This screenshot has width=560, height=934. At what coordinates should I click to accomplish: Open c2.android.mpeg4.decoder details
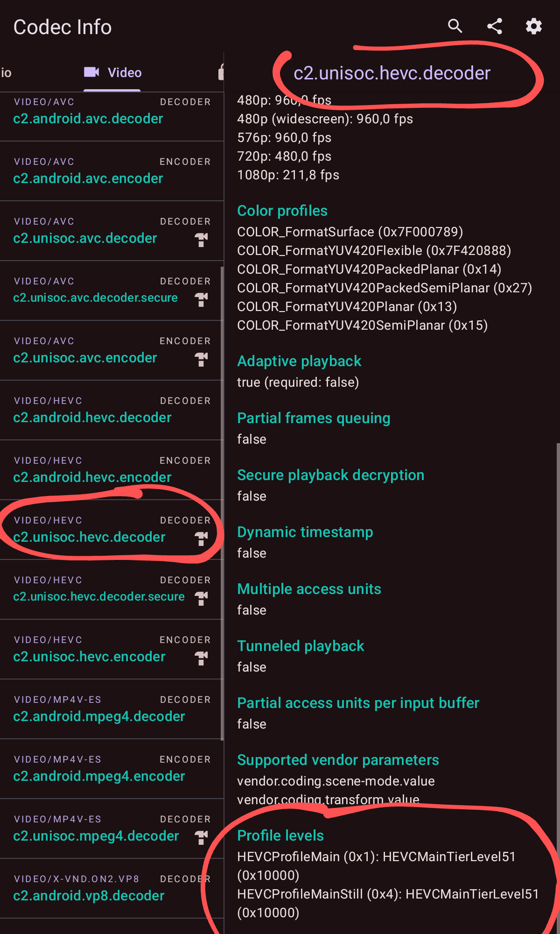[112, 709]
